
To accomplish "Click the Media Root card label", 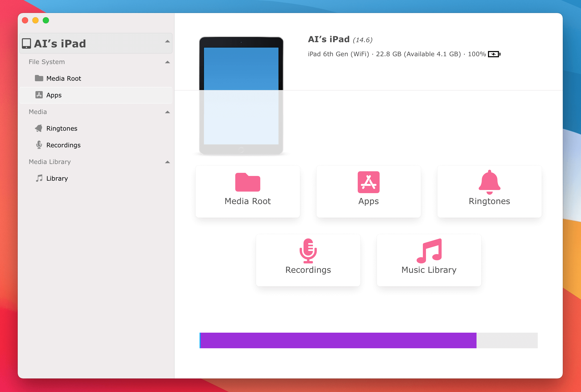I will [248, 201].
